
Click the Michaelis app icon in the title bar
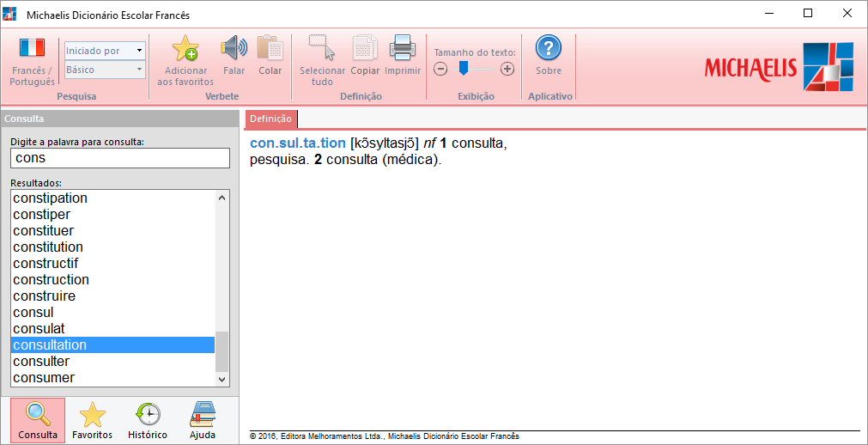(9, 15)
